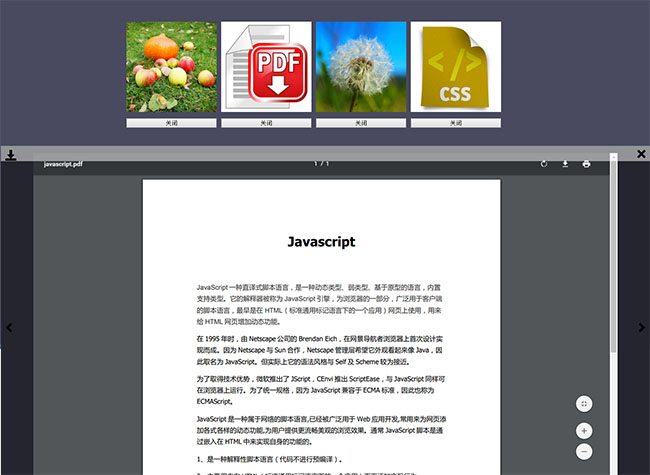This screenshot has width=650, height=475.
Task: Click 关闭 button under the PDF icon
Action: [265, 123]
